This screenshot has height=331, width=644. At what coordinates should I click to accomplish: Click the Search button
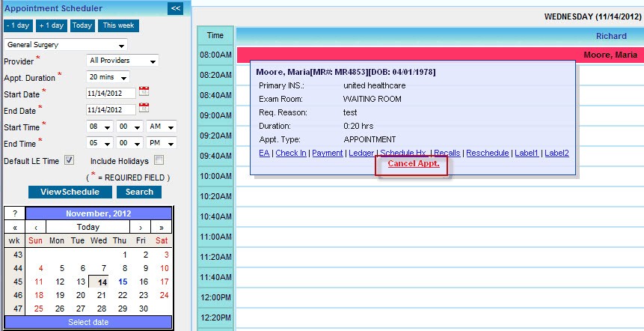[x=139, y=192]
